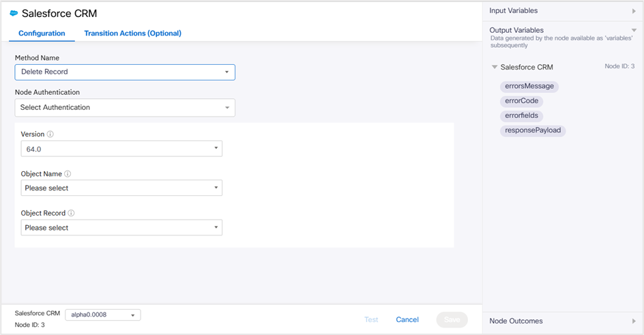Select the errorsMessage output variable
Screen dimensions: 644x335
529,86
